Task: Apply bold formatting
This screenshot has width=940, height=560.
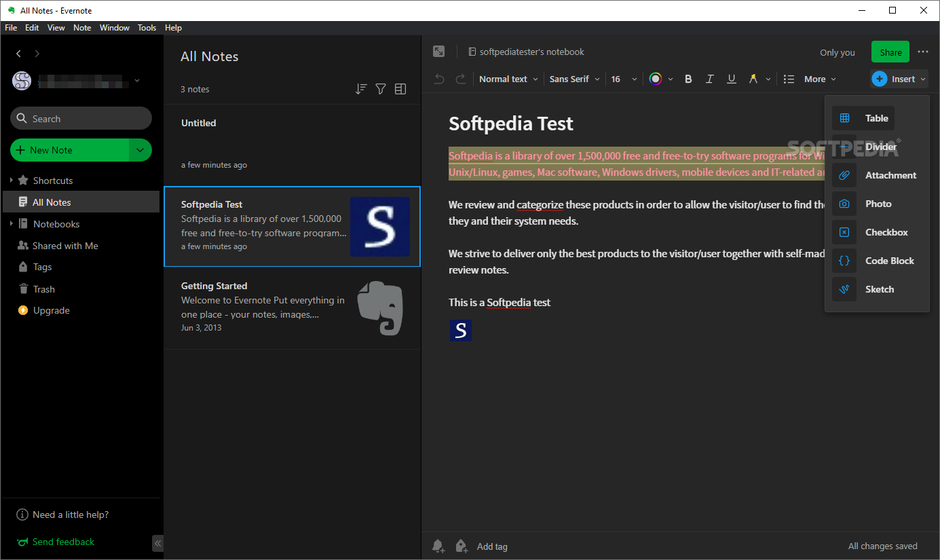Action: [x=688, y=79]
